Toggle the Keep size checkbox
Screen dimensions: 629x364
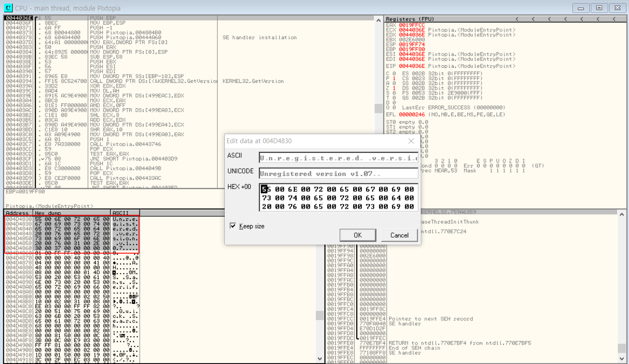tap(233, 226)
